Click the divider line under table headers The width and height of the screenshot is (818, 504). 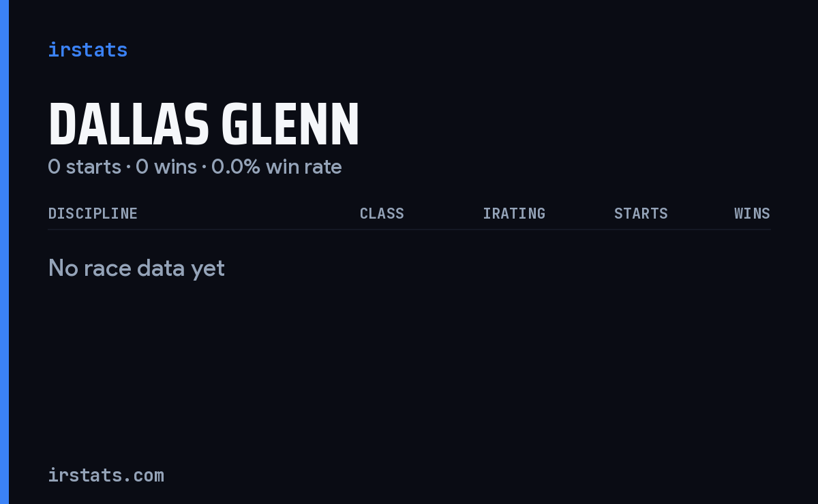tap(409, 230)
